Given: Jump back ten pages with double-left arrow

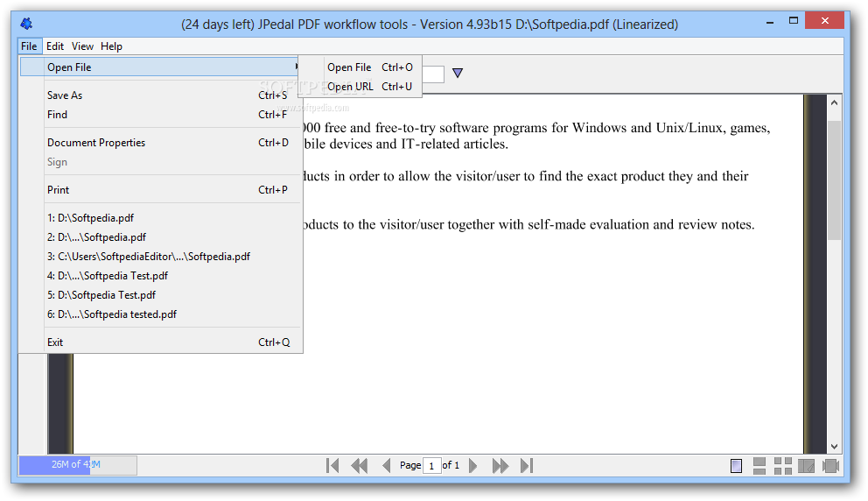Looking at the screenshot, I should coord(360,466).
